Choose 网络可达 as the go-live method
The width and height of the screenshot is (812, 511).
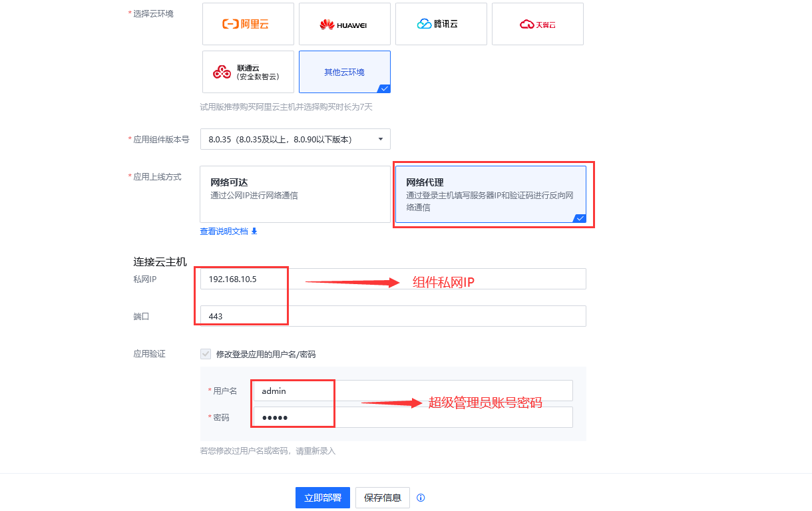click(295, 194)
